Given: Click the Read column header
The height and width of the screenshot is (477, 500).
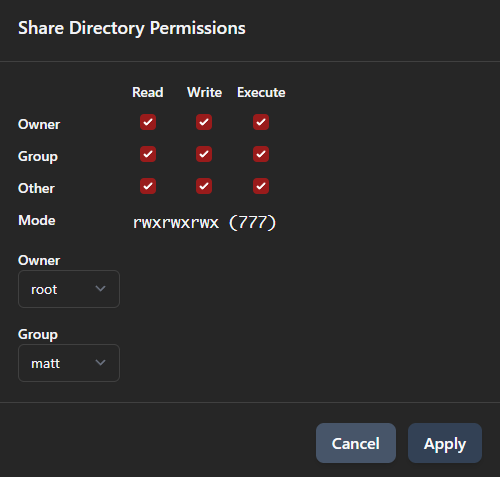Looking at the screenshot, I should (148, 92).
